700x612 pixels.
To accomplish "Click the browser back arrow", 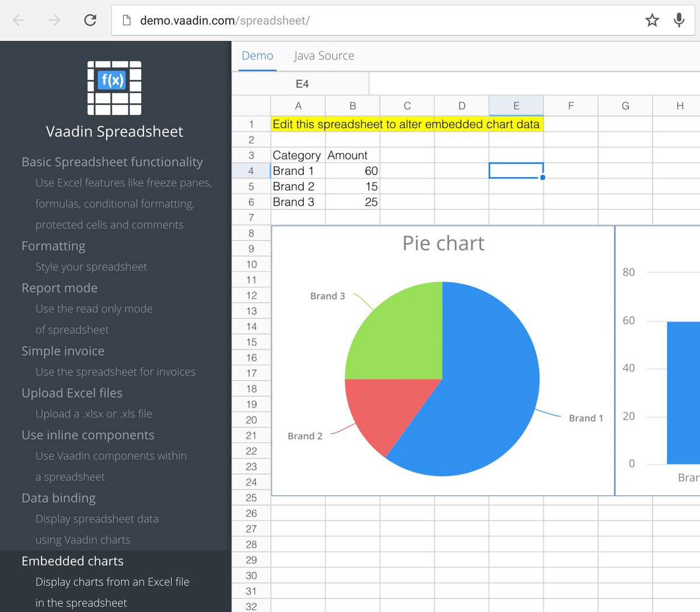I will pos(19,20).
